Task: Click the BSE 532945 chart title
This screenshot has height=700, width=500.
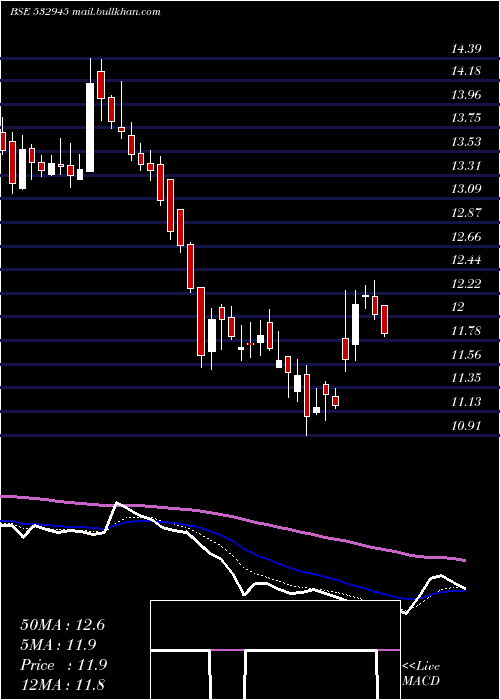Action: tap(85, 12)
